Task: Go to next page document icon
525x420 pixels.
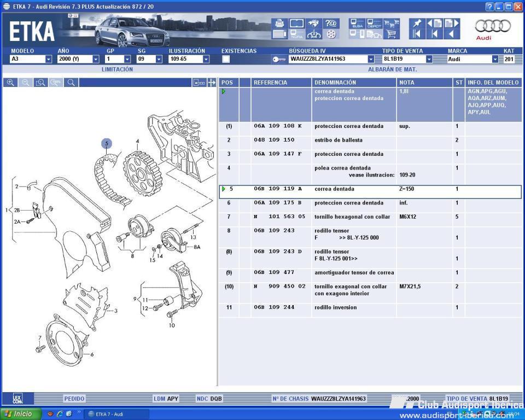Action: pyautogui.click(x=451, y=23)
